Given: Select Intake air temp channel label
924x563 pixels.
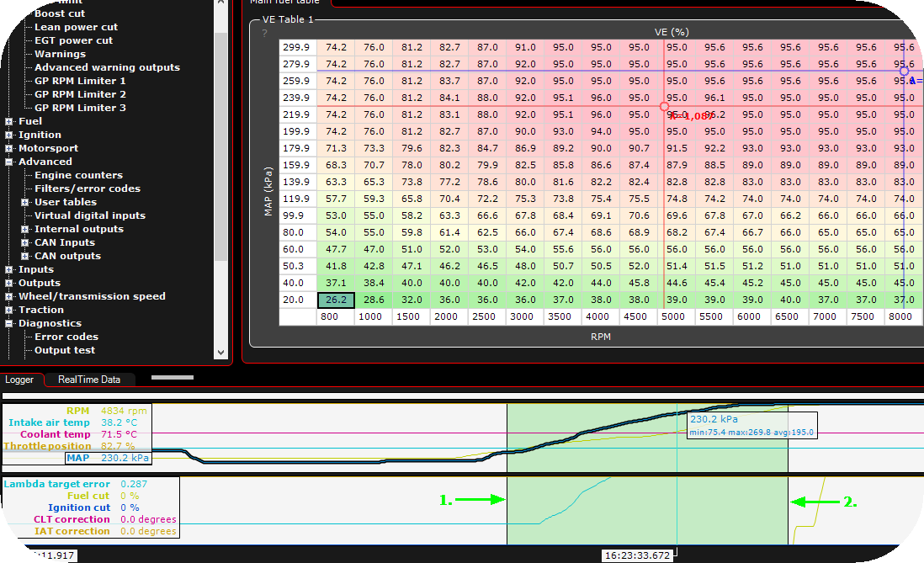Looking at the screenshot, I should (49, 422).
